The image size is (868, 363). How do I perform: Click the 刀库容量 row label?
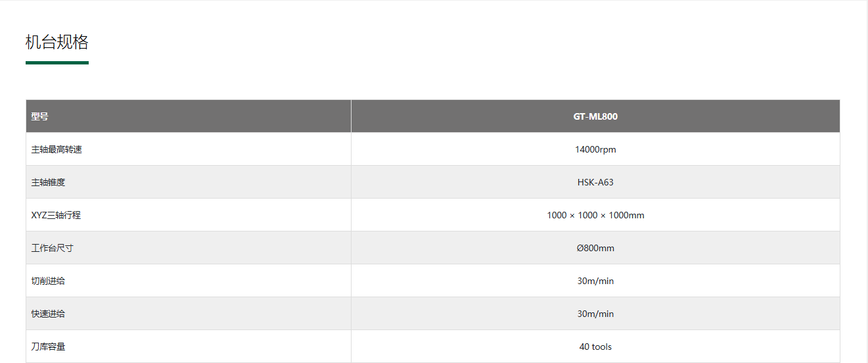(x=48, y=347)
